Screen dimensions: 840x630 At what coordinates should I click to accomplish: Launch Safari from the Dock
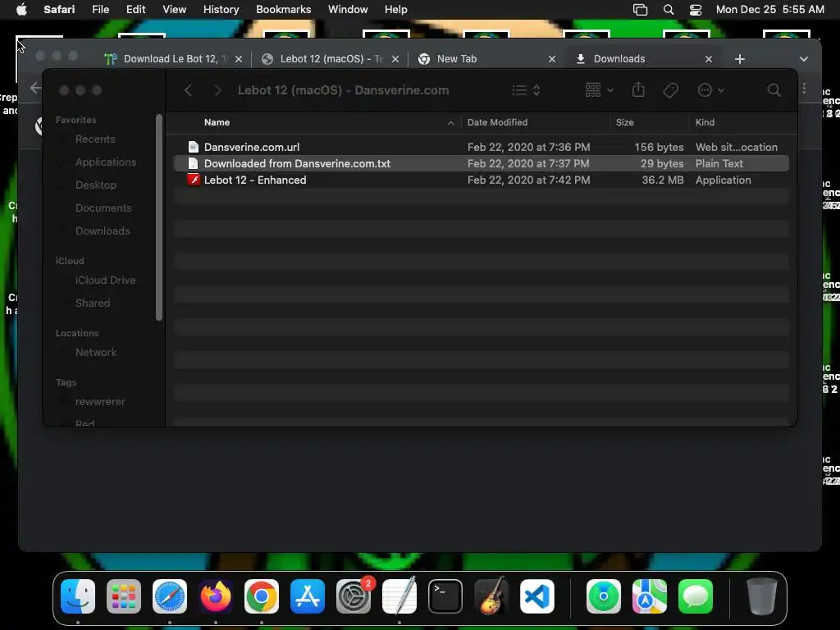click(170, 596)
